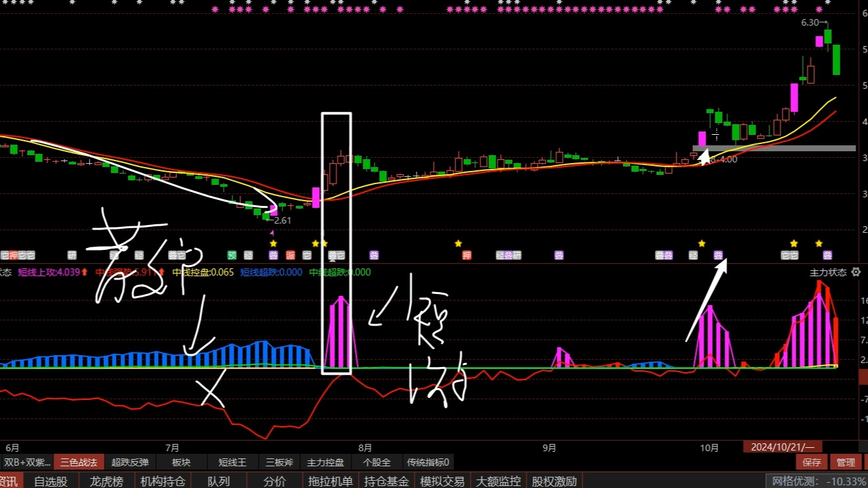
Task: Select the 个股全 tab
Action: click(376, 462)
